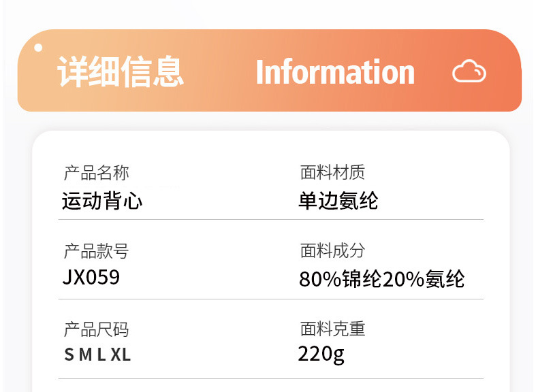Choose size S

click(69, 355)
